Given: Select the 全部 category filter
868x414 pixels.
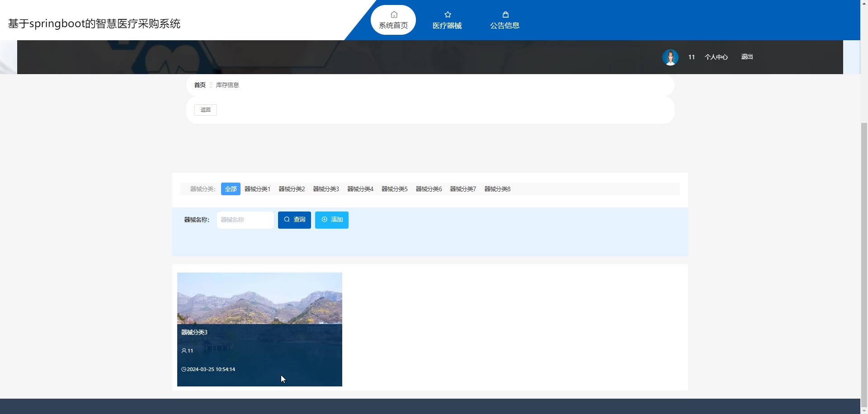Looking at the screenshot, I should point(231,189).
